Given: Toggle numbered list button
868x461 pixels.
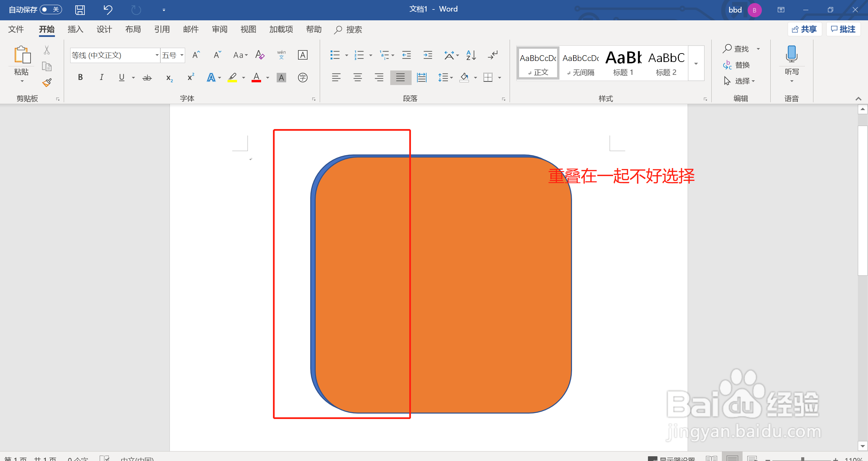Looking at the screenshot, I should click(x=359, y=55).
